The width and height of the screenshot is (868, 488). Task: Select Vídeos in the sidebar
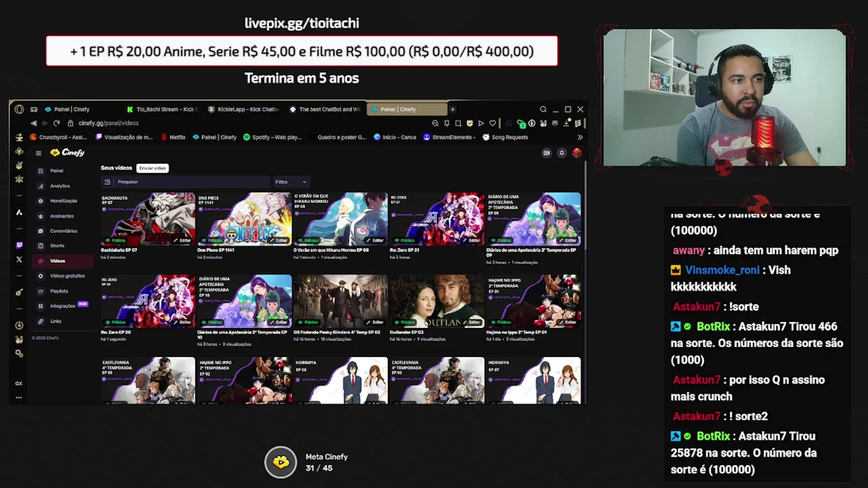coord(62,261)
